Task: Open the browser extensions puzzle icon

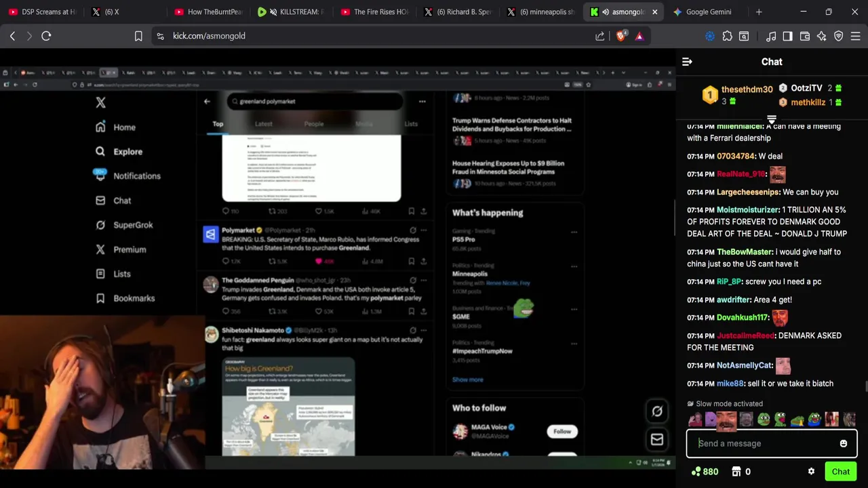Action: 727,36
